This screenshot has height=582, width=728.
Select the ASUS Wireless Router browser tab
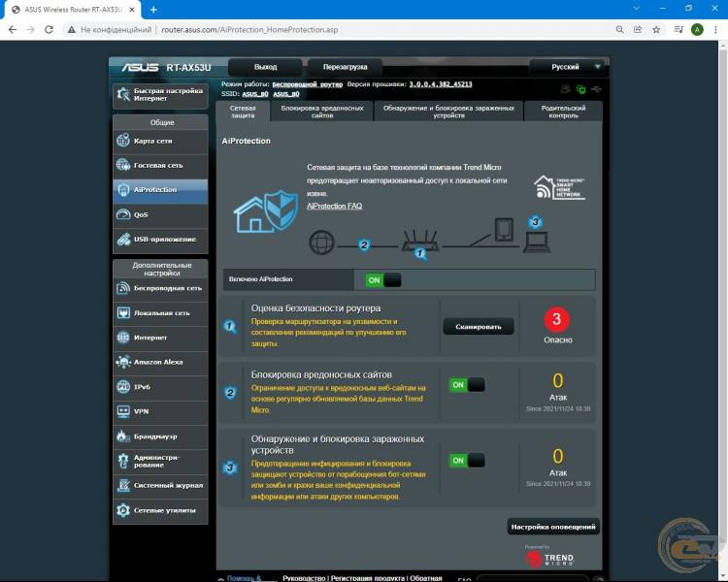coord(72,10)
